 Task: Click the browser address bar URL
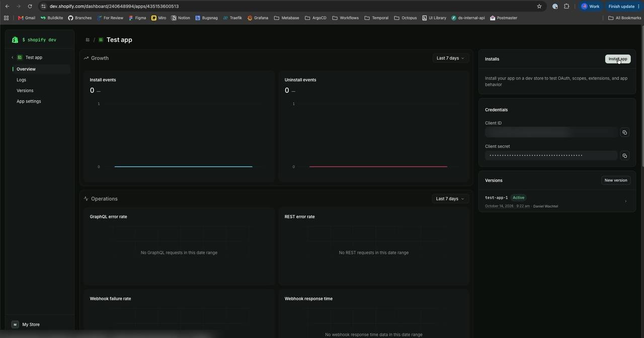tap(114, 7)
